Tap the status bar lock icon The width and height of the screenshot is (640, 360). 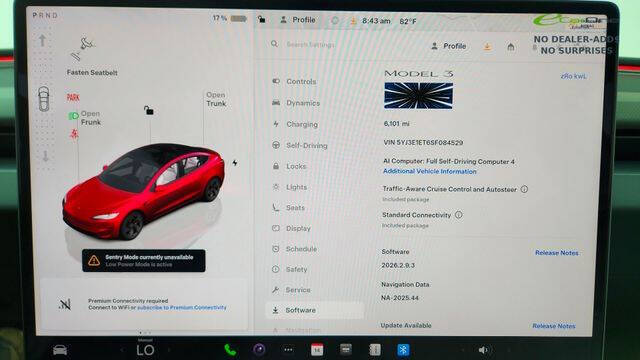(x=262, y=19)
